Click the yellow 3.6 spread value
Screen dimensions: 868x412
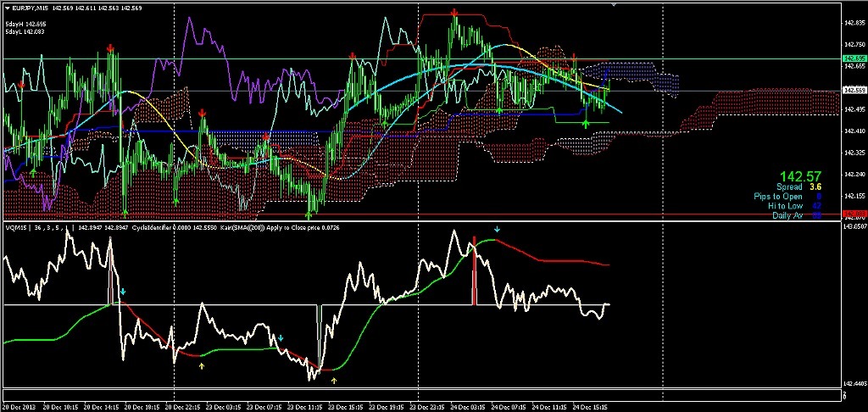[x=816, y=187]
